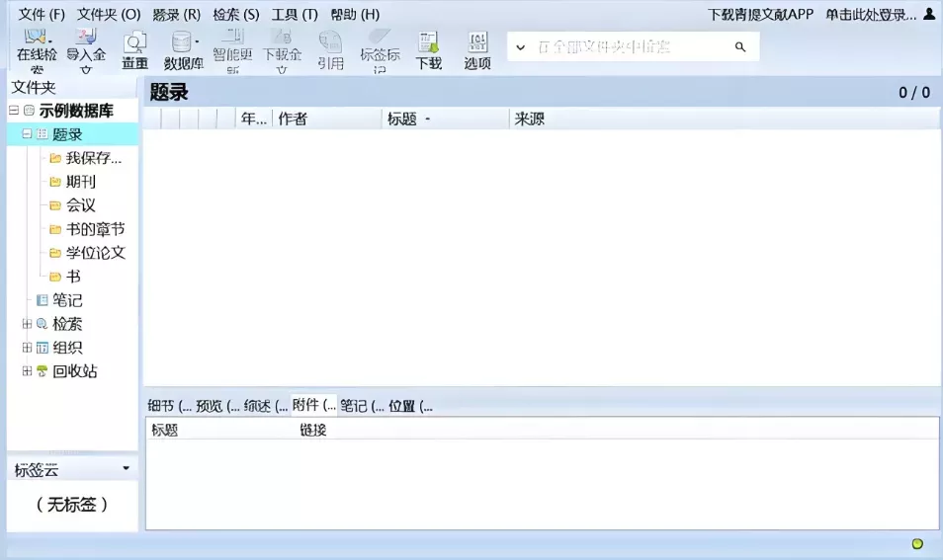The image size is (943, 560).
Task: Click the 下载青提文献APP link
Action: click(760, 15)
